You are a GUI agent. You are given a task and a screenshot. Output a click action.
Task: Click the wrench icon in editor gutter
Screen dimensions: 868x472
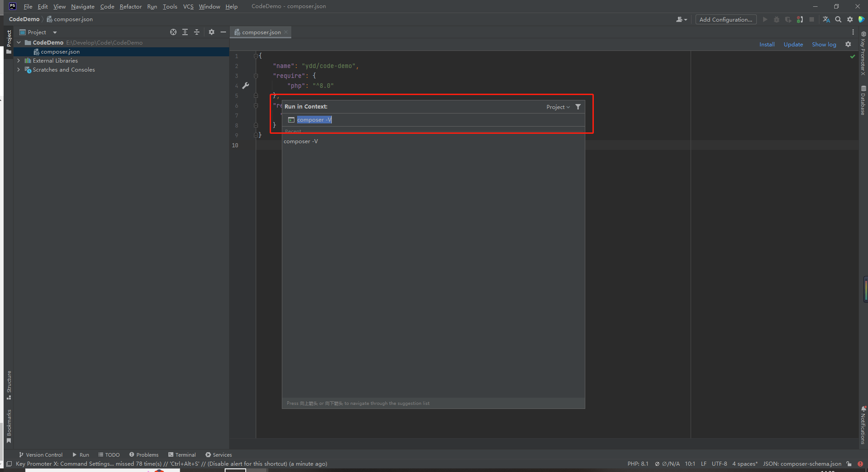(246, 86)
